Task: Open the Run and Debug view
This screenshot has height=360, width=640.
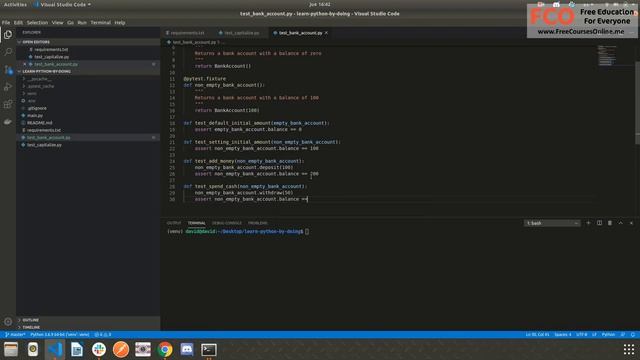Action: (8, 87)
